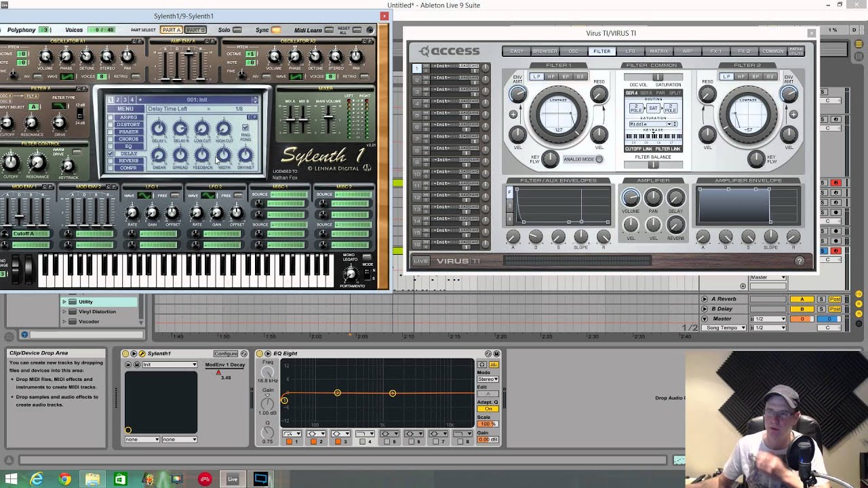This screenshot has width=868, height=488.
Task: Toggle the Ping Pong delay checkbox
Action: (x=245, y=127)
